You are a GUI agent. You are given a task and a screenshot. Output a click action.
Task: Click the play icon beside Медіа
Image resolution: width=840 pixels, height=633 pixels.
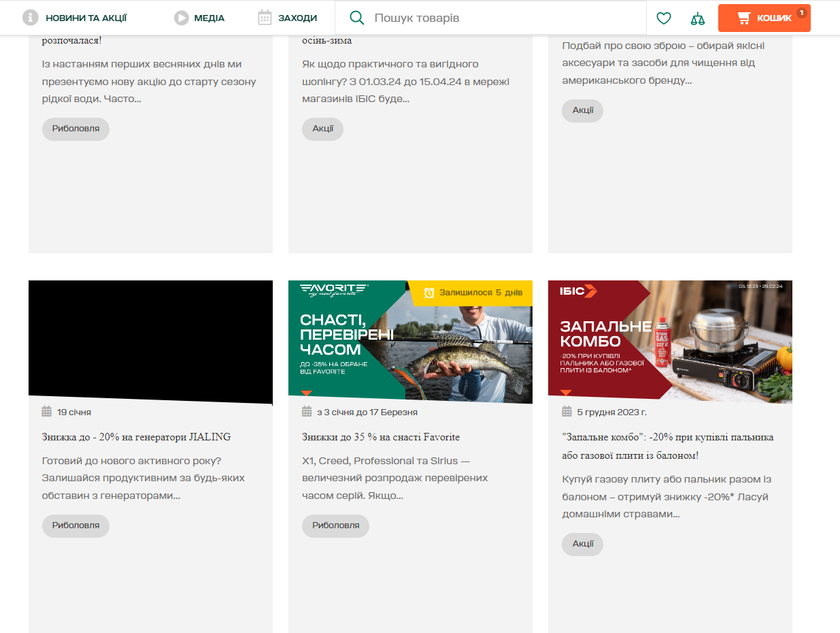(x=181, y=18)
